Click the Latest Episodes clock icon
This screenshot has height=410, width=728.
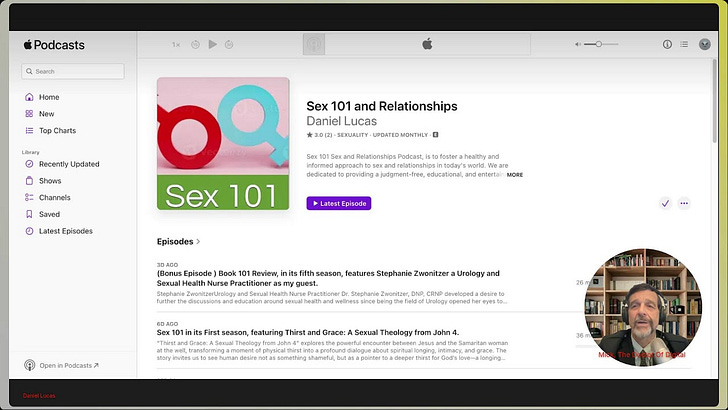tap(29, 231)
